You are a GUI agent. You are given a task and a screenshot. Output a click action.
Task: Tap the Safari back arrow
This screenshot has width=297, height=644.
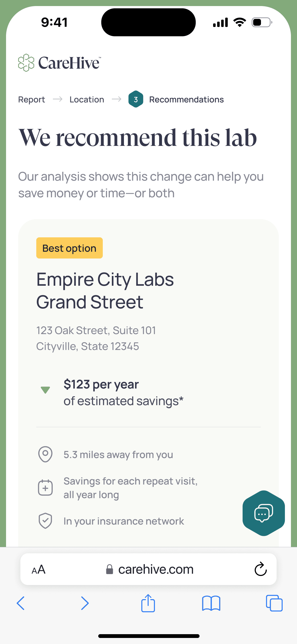tap(21, 603)
